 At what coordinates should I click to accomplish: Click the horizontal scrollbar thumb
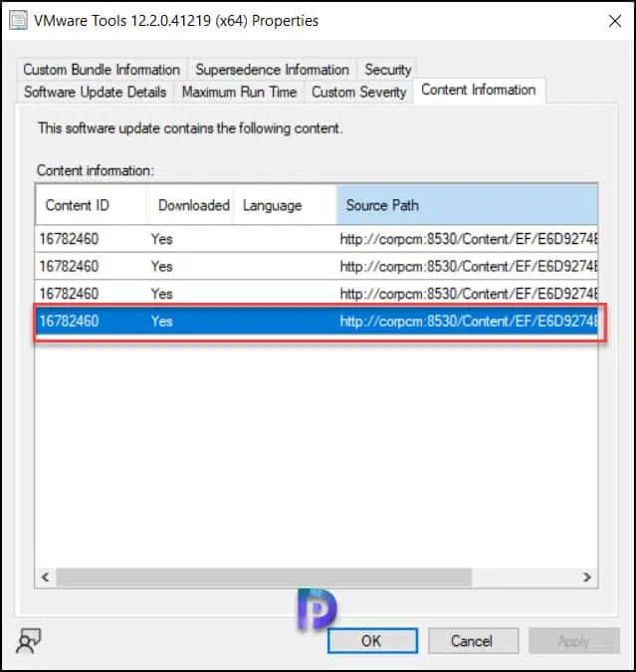[x=264, y=577]
